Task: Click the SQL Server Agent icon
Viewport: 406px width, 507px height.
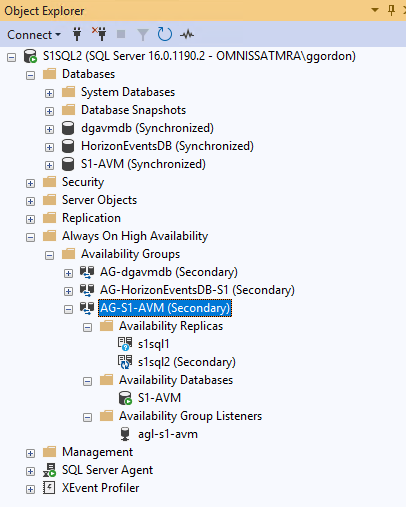Action: coord(49,470)
